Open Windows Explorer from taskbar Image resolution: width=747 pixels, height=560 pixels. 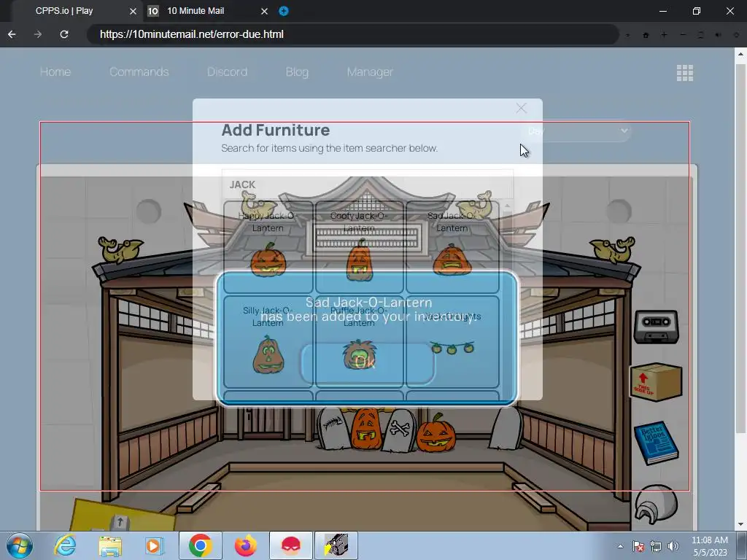[x=110, y=545]
